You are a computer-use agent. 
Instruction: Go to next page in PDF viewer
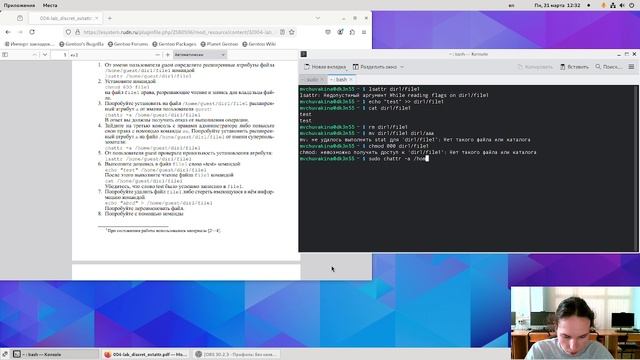[x=45, y=55]
